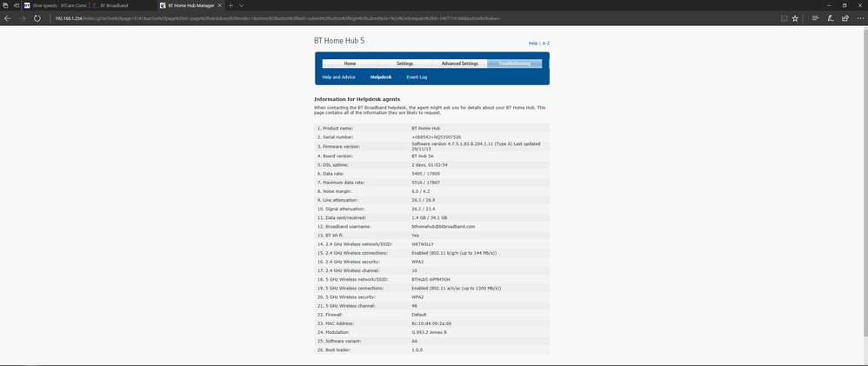Click username bthomehub@btbroadband.com
Screen dimensions: 868x366
pyautogui.click(x=443, y=226)
